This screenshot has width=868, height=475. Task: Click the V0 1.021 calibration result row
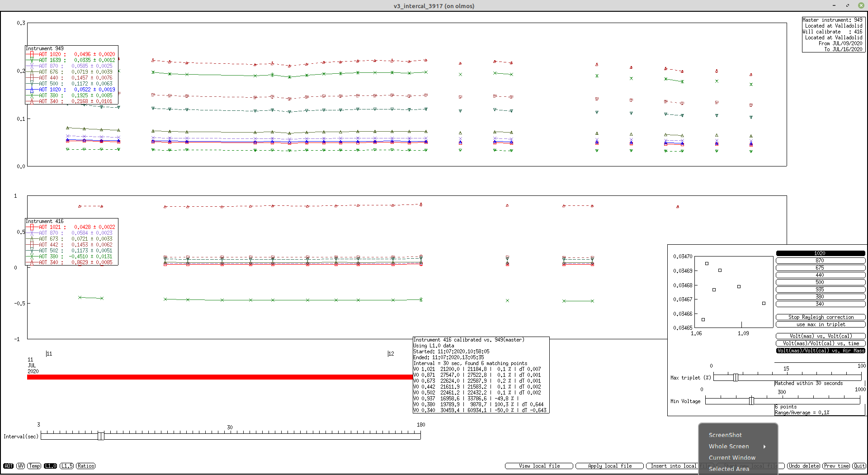pyautogui.click(x=477, y=369)
